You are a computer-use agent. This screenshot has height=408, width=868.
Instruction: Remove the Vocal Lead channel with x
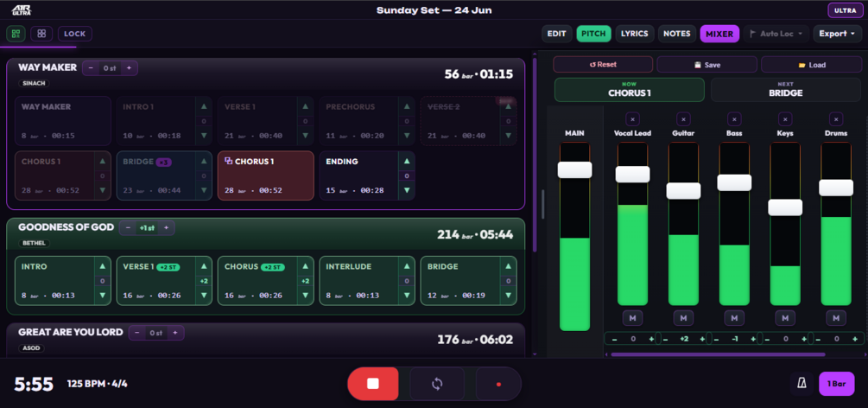coord(633,118)
